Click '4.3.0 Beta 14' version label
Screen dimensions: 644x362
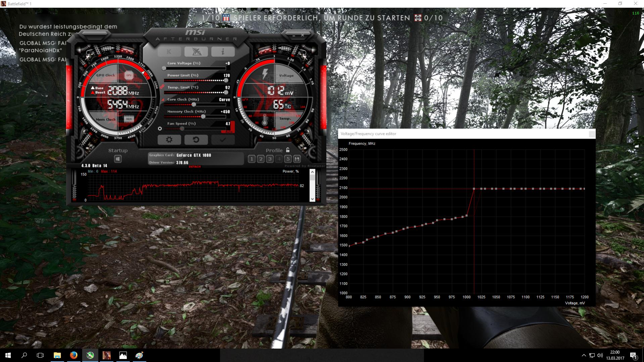click(x=94, y=166)
